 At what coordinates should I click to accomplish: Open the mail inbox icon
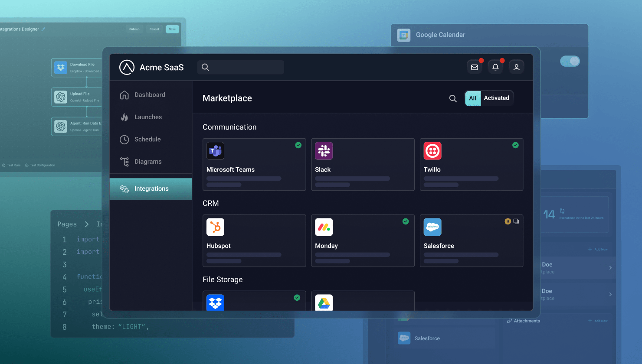[x=475, y=67]
